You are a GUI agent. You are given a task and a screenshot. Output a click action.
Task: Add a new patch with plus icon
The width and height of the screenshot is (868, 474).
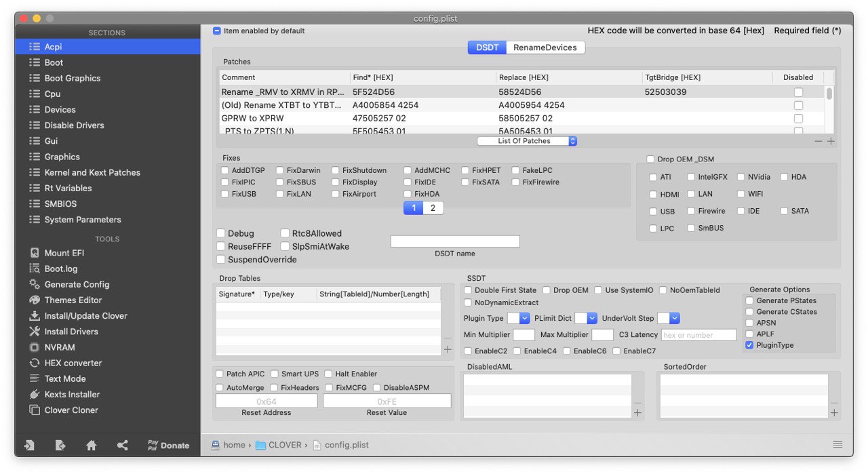(x=831, y=141)
